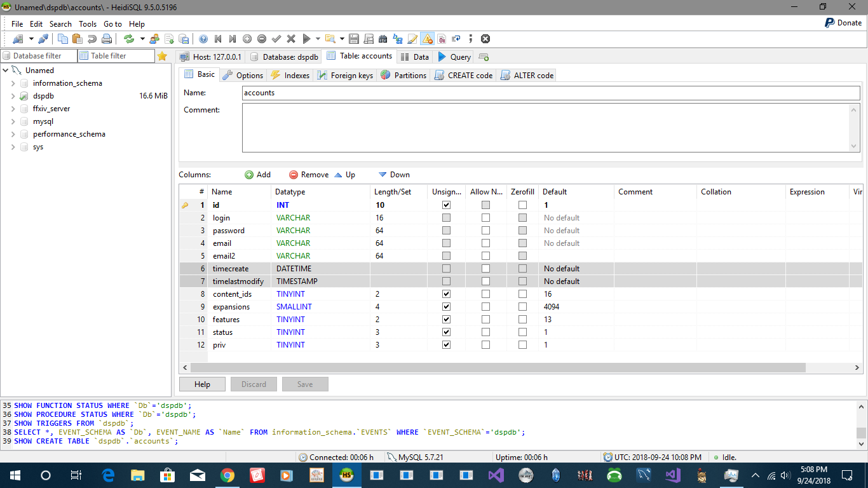Click the binoculars Find text icon
The height and width of the screenshot is (488, 868).
click(383, 39)
